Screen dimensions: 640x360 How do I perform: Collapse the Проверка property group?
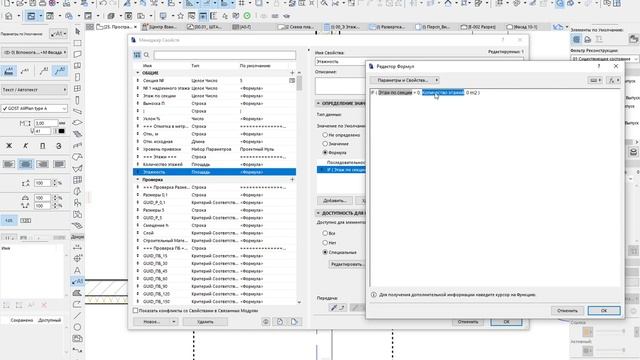point(138,180)
